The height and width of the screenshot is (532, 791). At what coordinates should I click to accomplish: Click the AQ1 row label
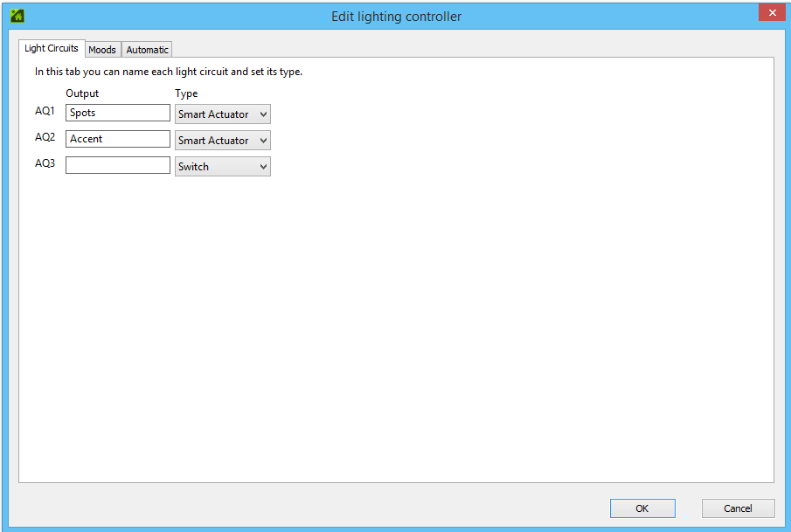[45, 112]
